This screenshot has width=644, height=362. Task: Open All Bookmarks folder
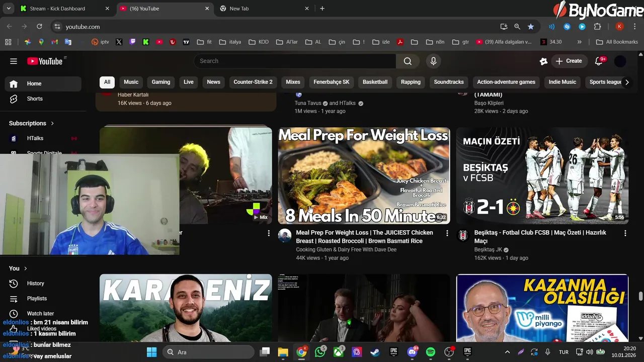click(x=617, y=42)
